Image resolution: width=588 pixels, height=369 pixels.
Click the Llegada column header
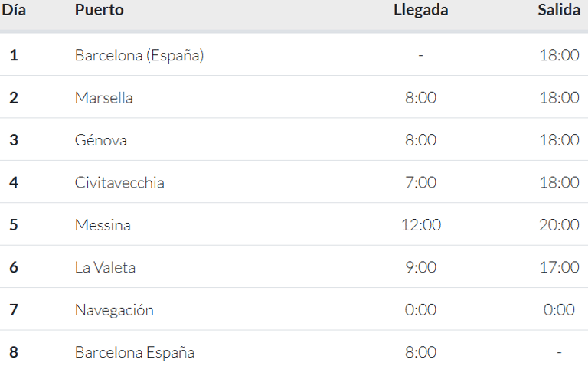click(x=421, y=10)
